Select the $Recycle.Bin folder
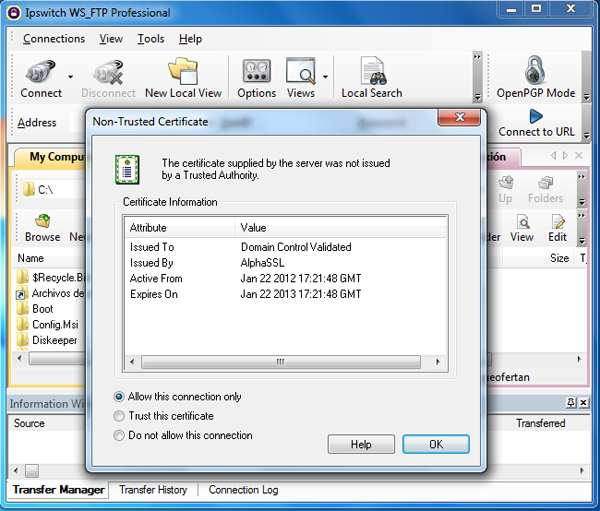This screenshot has height=511, width=600. tap(52, 277)
